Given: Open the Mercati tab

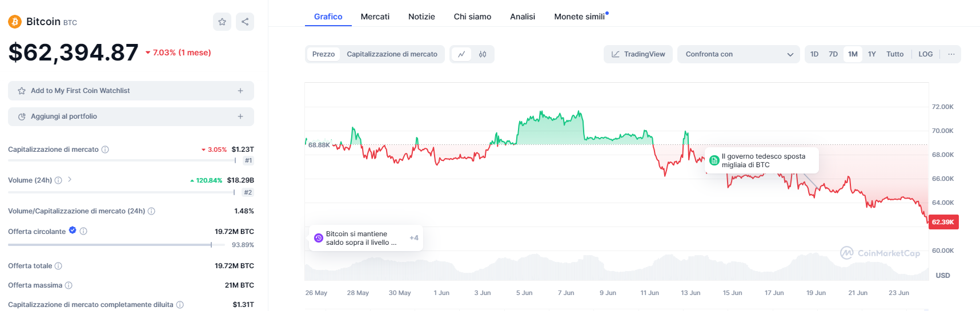Looking at the screenshot, I should (x=375, y=17).
